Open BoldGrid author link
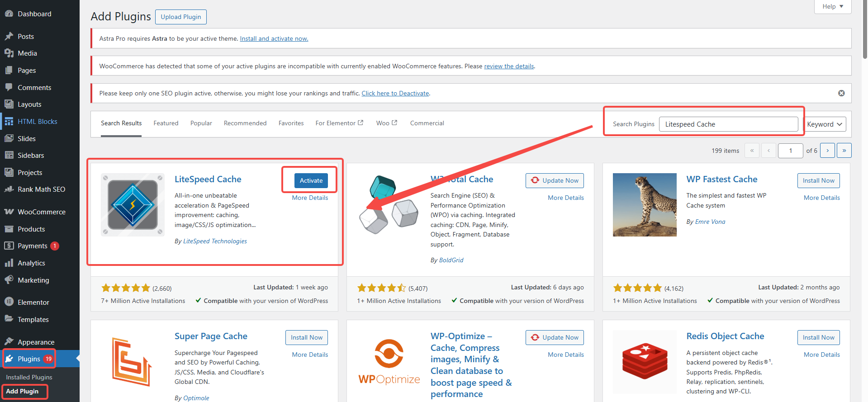Screen dimensions: 868x402 click(451, 260)
